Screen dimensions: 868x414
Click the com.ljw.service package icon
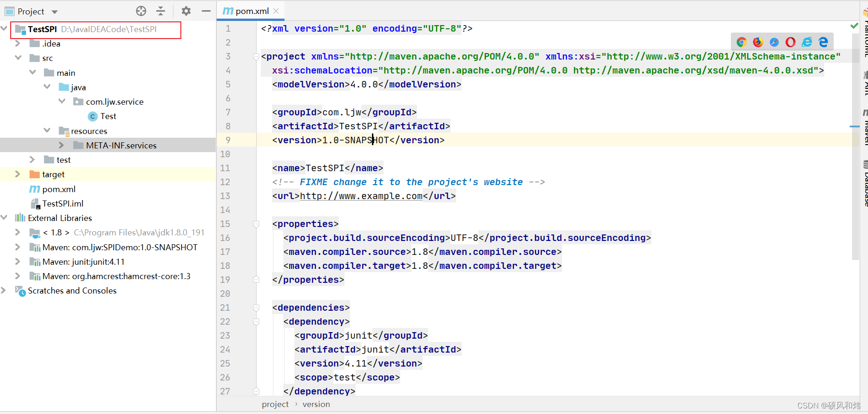(78, 101)
